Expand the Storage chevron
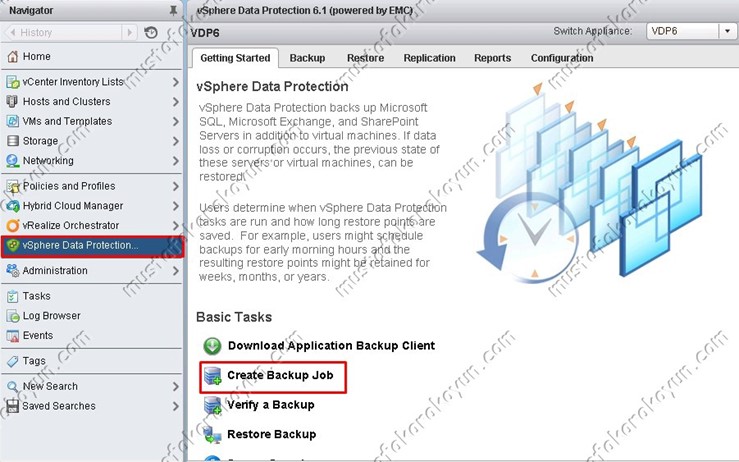The width and height of the screenshot is (739, 462). [175, 141]
